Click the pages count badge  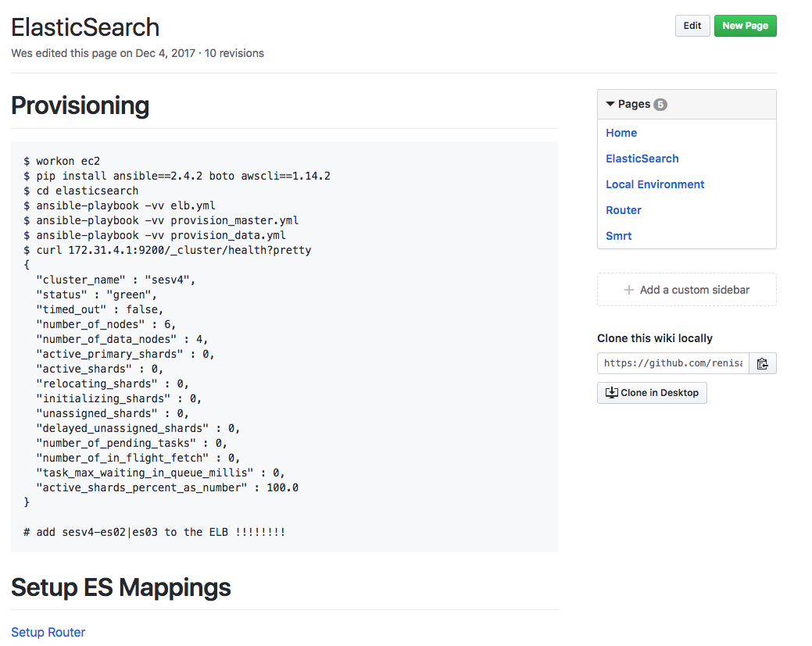tap(660, 105)
